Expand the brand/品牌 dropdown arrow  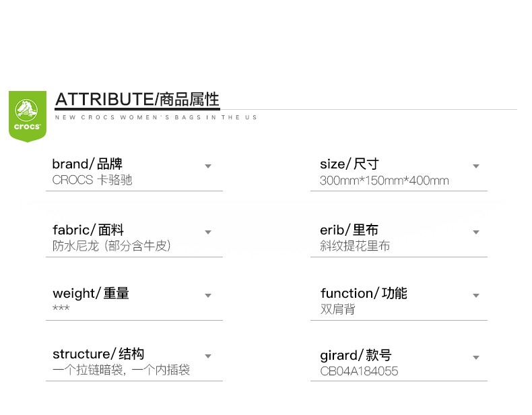208,166
